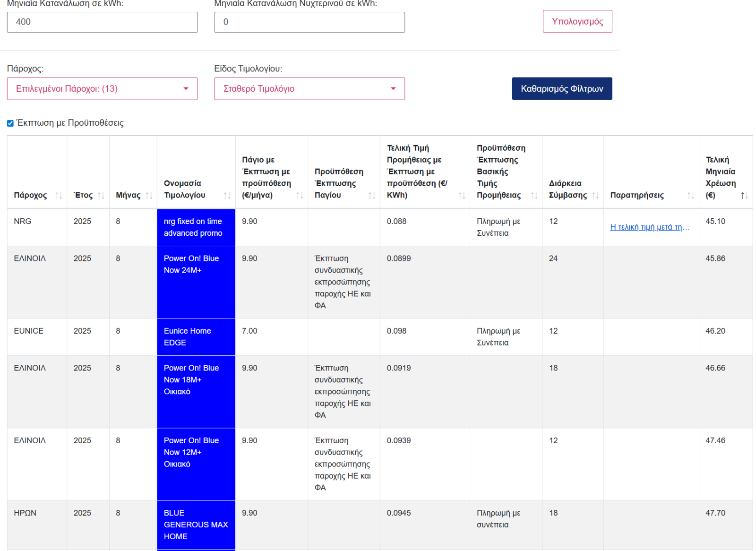Select nrg fixed on time advanced promo cell
The width and height of the screenshot is (756, 551).
click(x=196, y=227)
